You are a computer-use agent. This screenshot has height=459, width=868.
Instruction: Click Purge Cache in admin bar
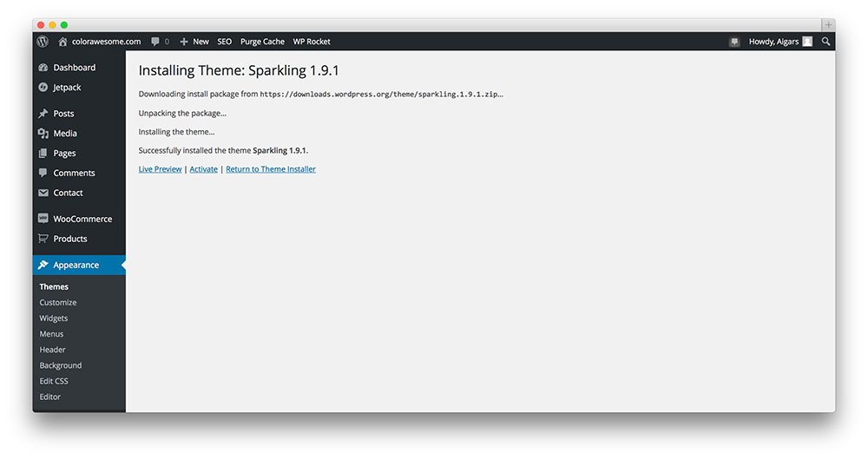coord(262,42)
